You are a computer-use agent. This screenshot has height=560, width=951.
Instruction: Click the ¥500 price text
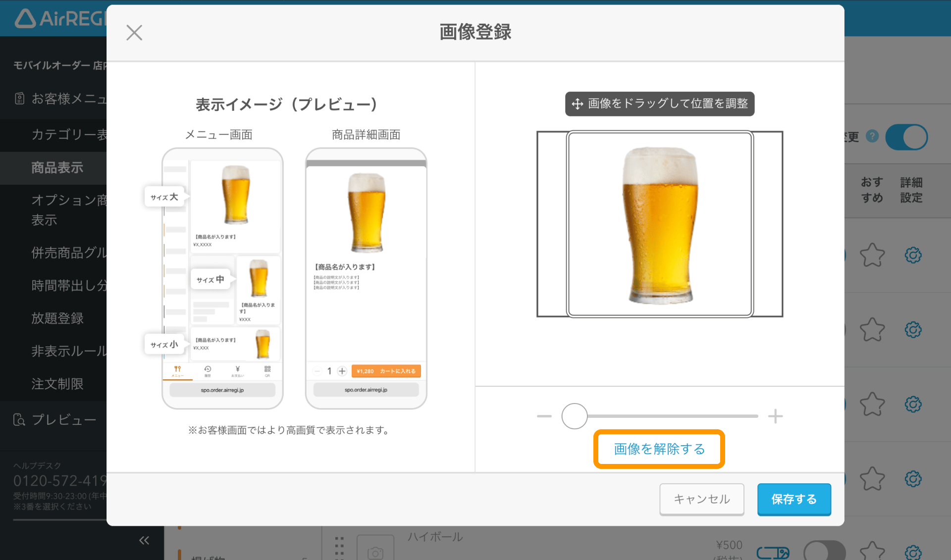pyautogui.click(x=729, y=545)
